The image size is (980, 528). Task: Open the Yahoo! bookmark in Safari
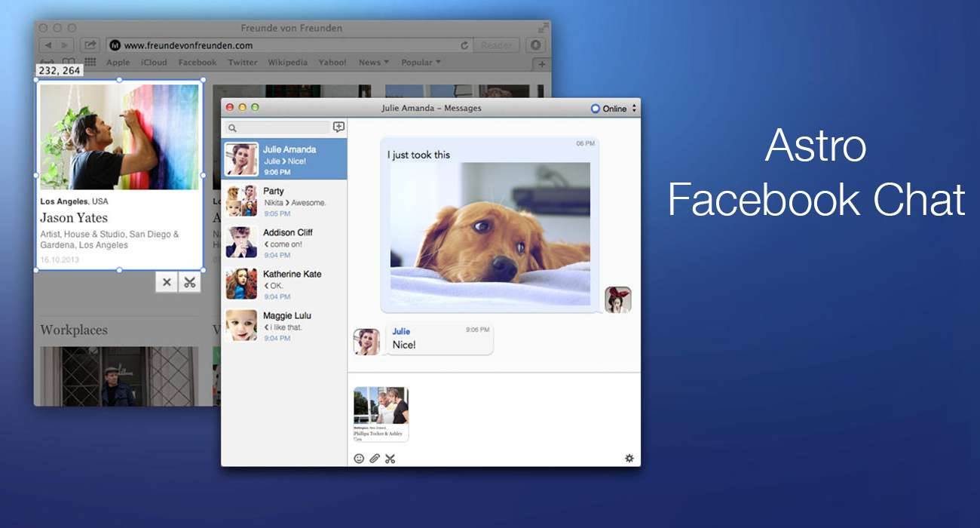coord(332,63)
